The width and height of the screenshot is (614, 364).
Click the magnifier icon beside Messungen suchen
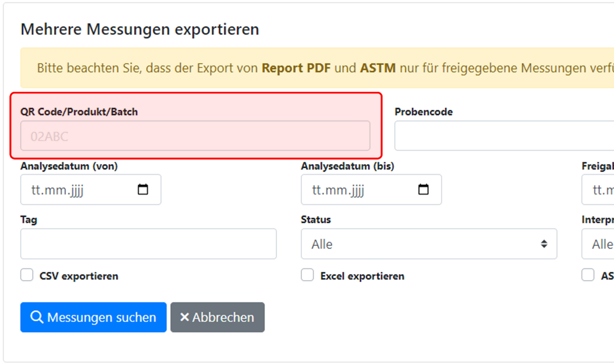click(36, 317)
